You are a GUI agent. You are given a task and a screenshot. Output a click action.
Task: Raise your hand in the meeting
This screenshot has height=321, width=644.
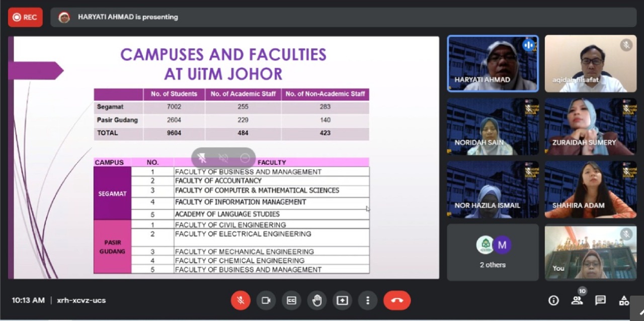pyautogui.click(x=317, y=300)
